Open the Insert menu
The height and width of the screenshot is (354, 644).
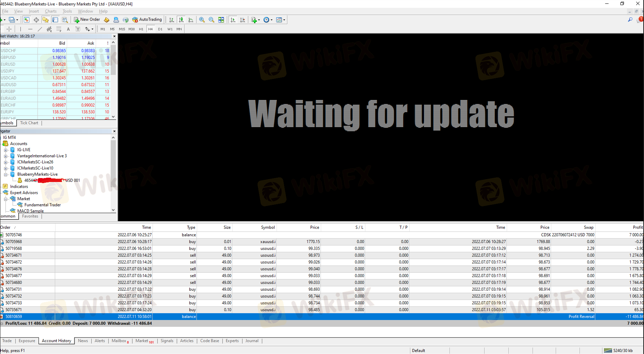click(34, 11)
